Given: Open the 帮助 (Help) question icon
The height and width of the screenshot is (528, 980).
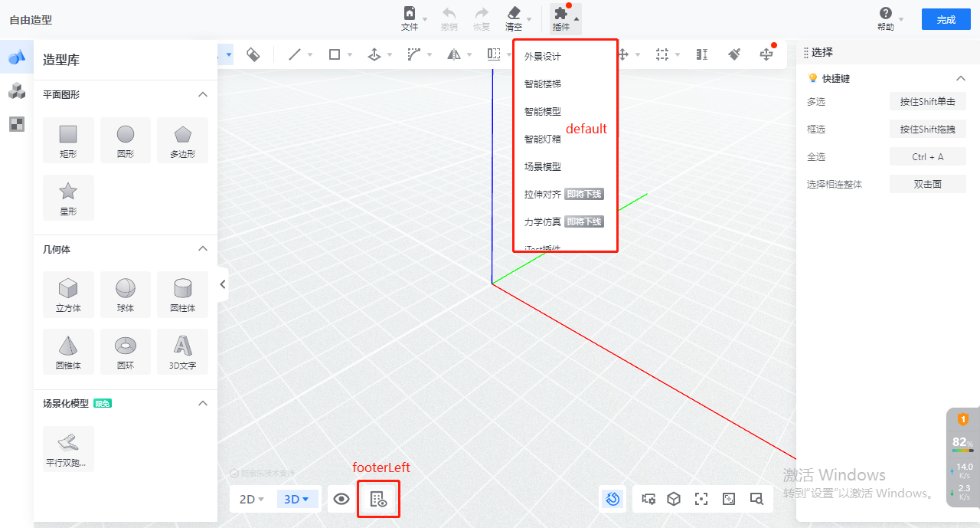Looking at the screenshot, I should pyautogui.click(x=886, y=13).
